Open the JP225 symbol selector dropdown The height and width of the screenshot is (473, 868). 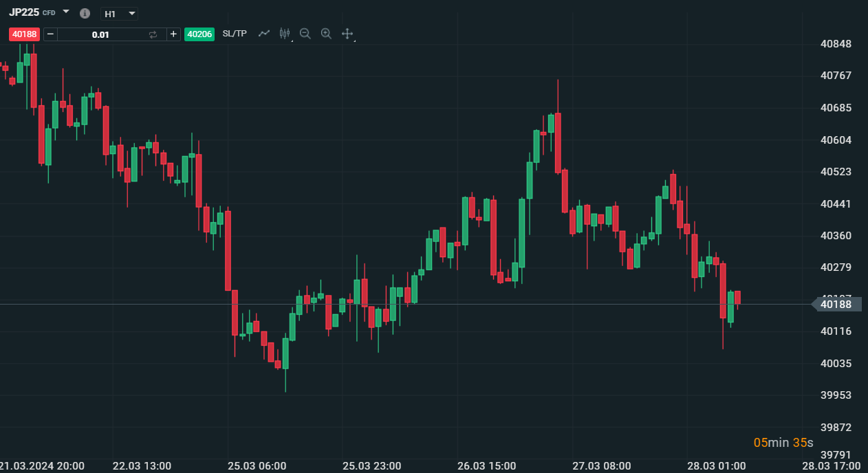click(66, 12)
